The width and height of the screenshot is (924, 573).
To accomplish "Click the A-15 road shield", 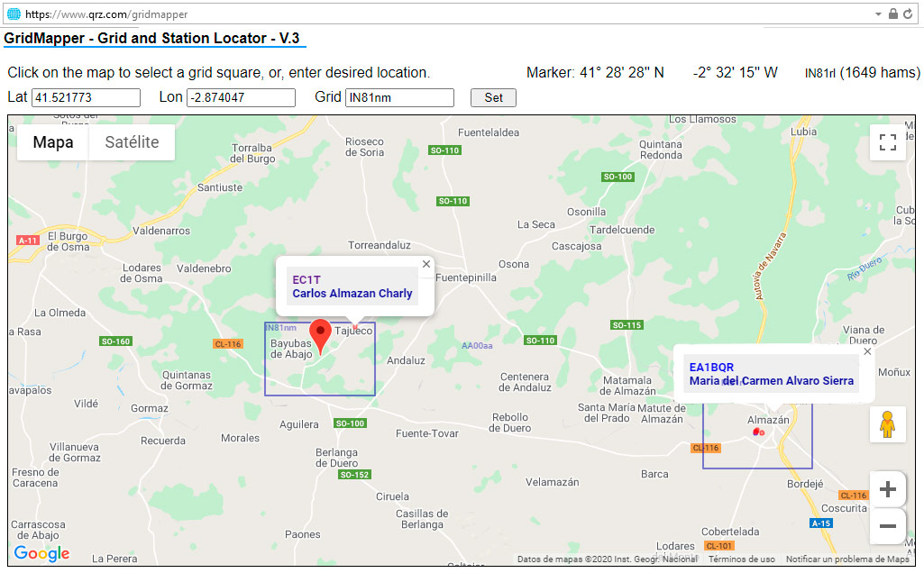I will pyautogui.click(x=821, y=523).
